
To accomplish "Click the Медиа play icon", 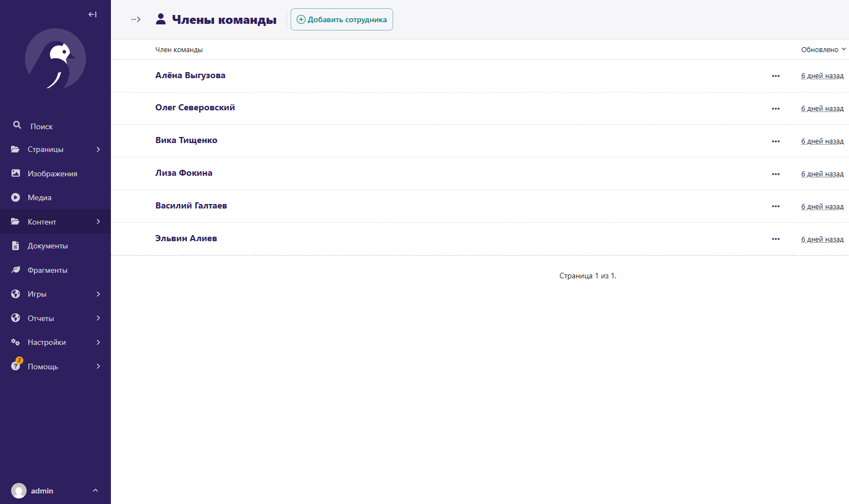I will point(16,197).
